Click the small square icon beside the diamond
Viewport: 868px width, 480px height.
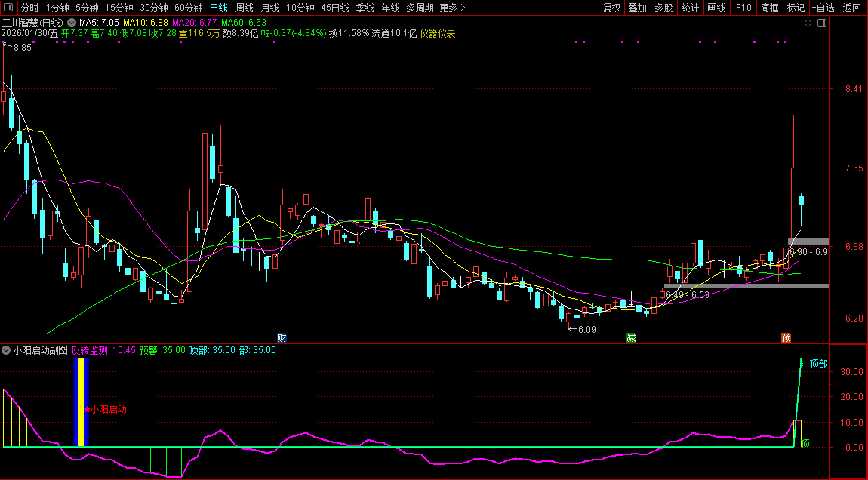pyautogui.click(x=822, y=23)
